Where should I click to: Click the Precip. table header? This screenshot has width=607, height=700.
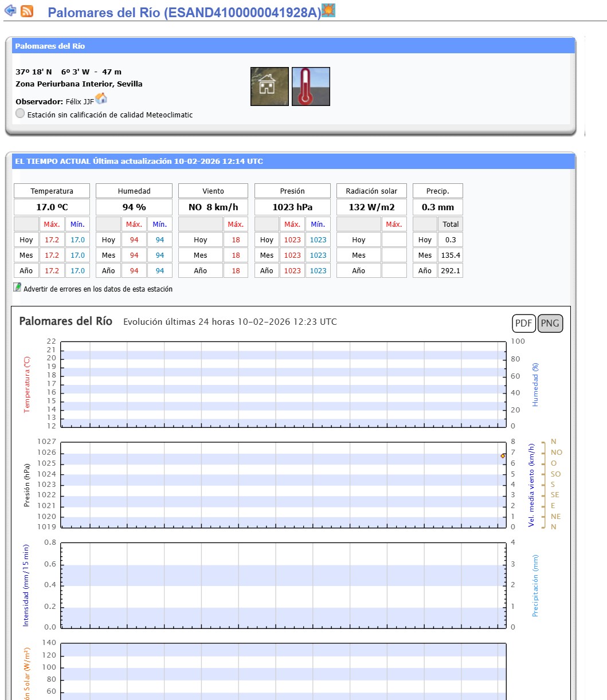pyautogui.click(x=437, y=191)
